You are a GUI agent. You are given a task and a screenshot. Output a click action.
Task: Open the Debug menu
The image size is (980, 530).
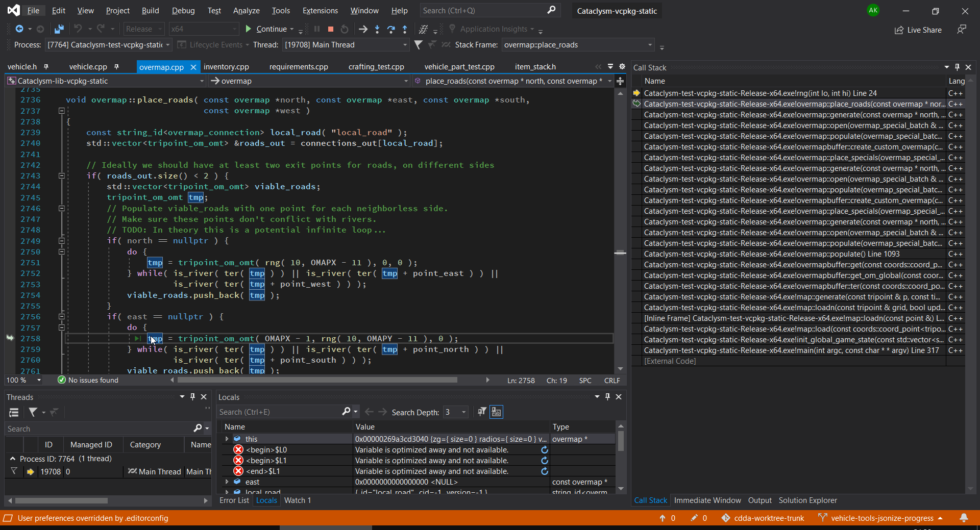click(183, 10)
